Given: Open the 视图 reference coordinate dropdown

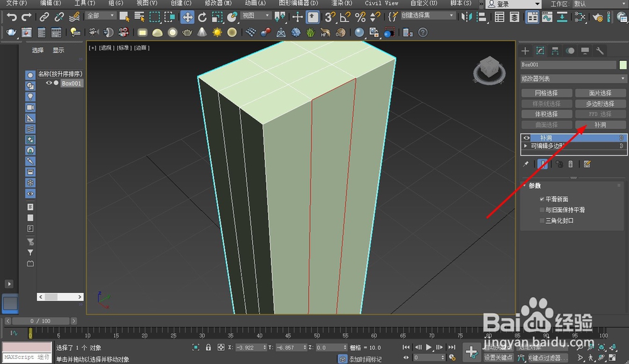Looking at the screenshot, I should 256,16.
